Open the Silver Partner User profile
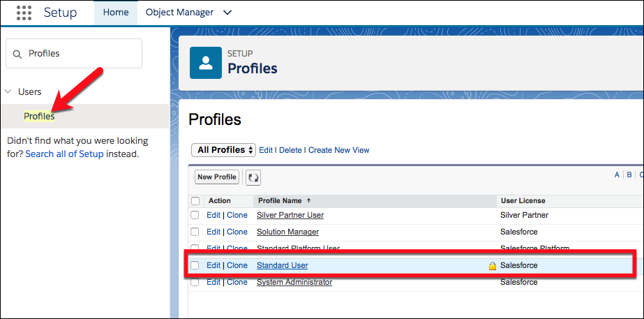 [x=290, y=215]
